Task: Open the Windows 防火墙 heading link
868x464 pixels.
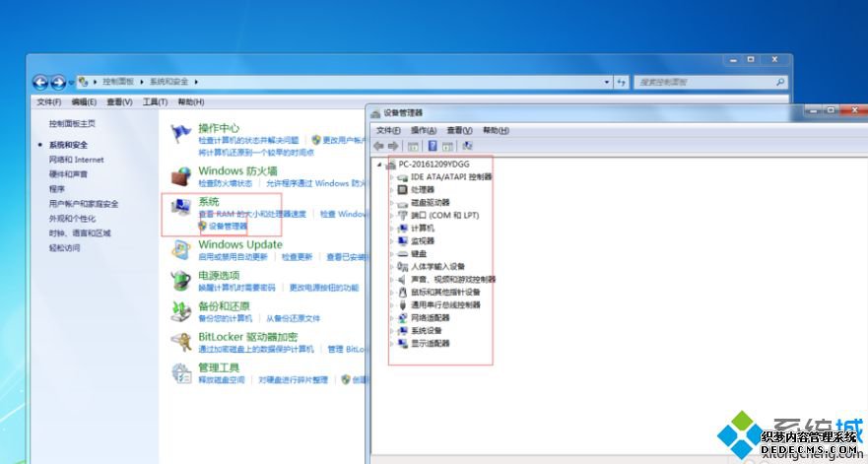Action: [x=237, y=171]
